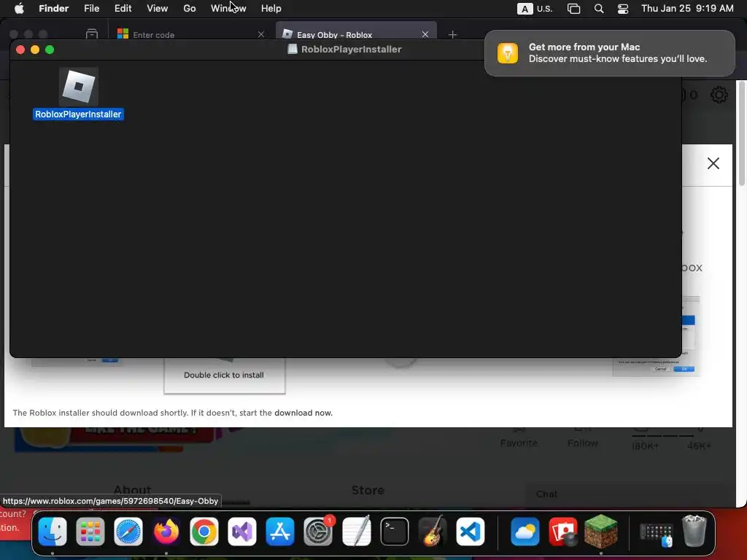The image size is (747, 560).
Task: Open the Apple menu
Action: 19,9
